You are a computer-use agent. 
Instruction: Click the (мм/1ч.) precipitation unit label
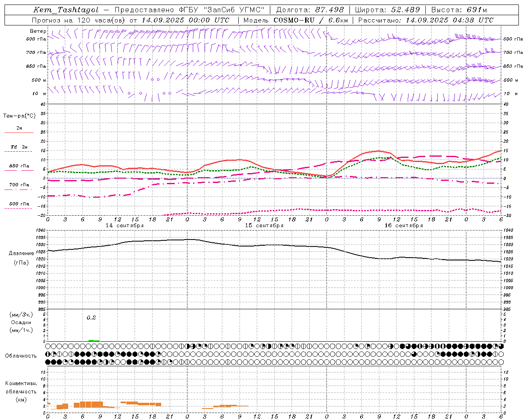click(21, 330)
